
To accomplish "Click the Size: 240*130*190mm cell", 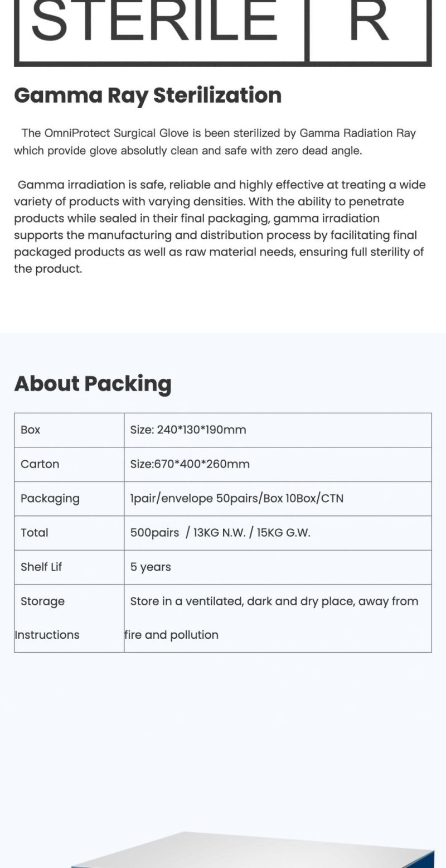I will click(278, 430).
